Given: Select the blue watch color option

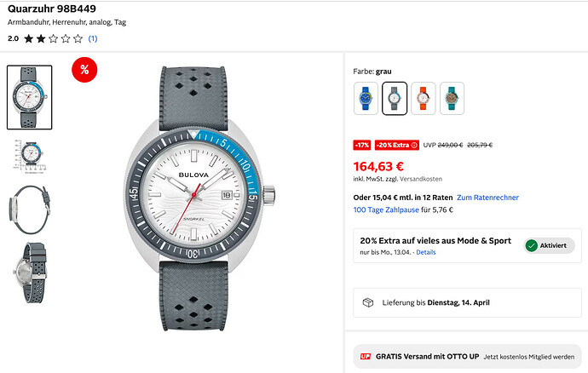Looking at the screenshot, I should (366, 98).
